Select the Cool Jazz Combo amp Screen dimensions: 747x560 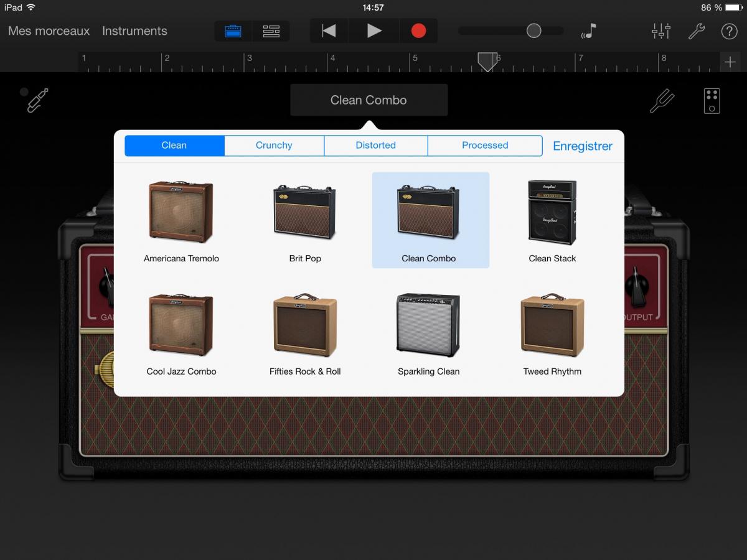click(x=181, y=335)
